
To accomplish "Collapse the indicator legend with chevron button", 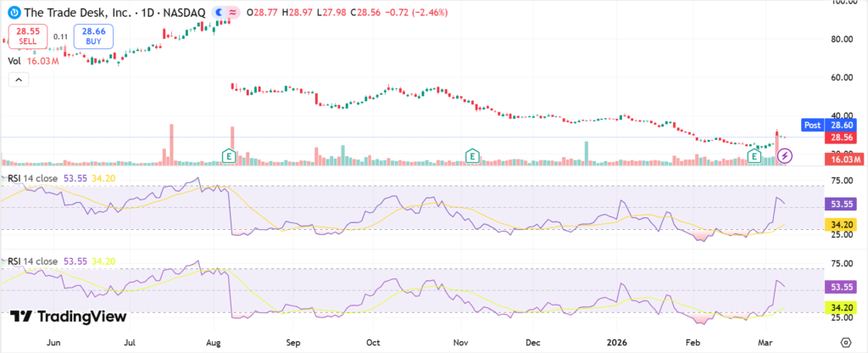I will [x=18, y=80].
